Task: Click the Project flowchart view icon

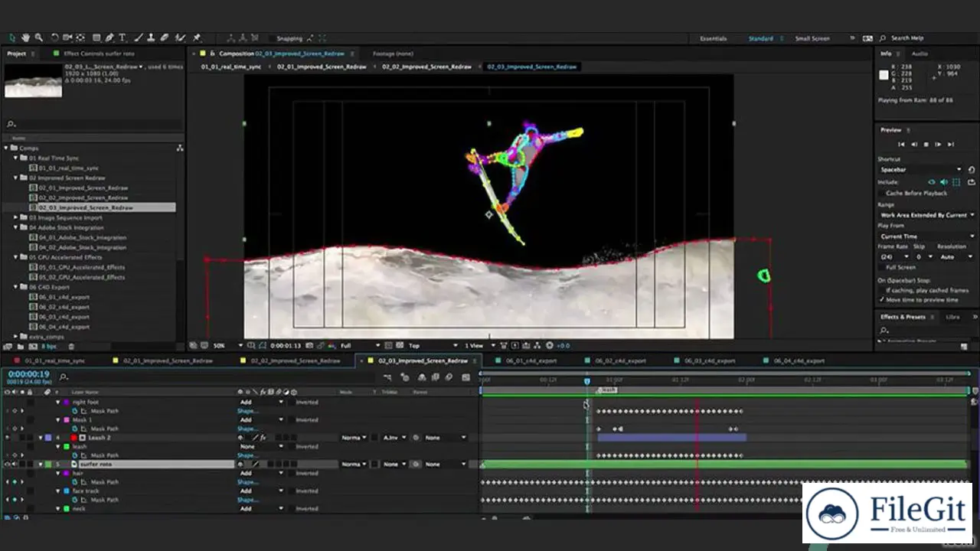Action: coord(180,148)
